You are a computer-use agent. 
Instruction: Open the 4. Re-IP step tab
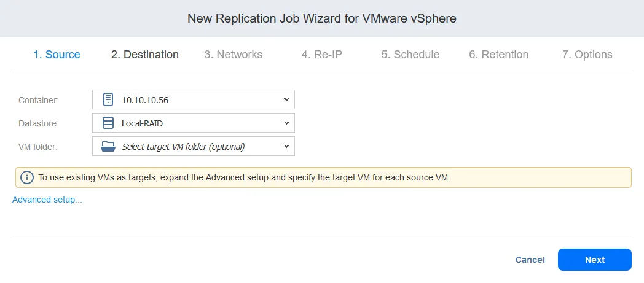[x=322, y=55]
